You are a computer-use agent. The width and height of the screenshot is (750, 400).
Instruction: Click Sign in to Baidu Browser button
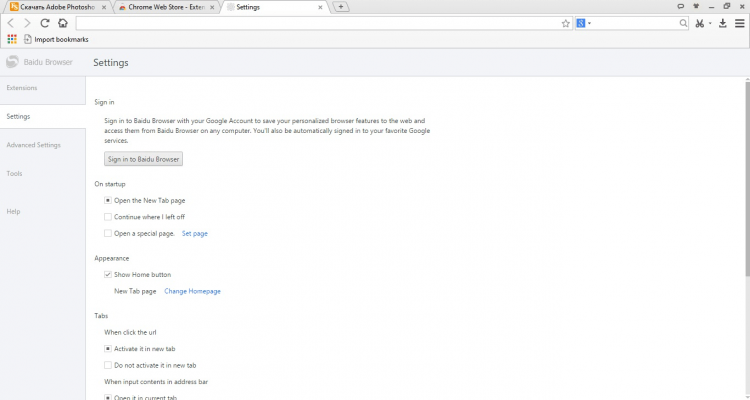pos(143,159)
